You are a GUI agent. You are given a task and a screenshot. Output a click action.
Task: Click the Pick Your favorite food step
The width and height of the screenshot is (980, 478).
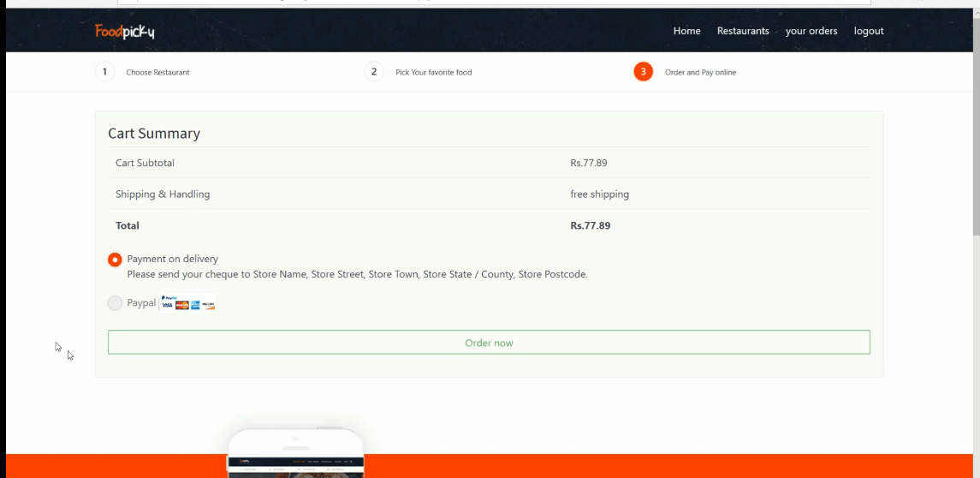[433, 73]
